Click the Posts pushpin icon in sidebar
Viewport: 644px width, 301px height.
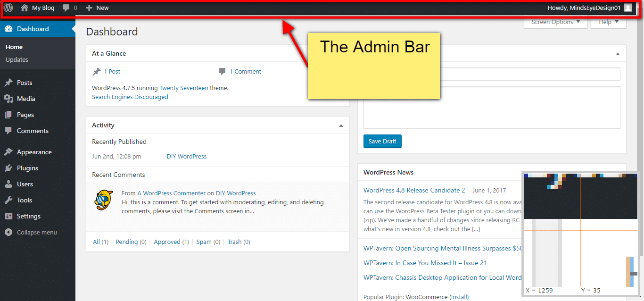tap(8, 83)
